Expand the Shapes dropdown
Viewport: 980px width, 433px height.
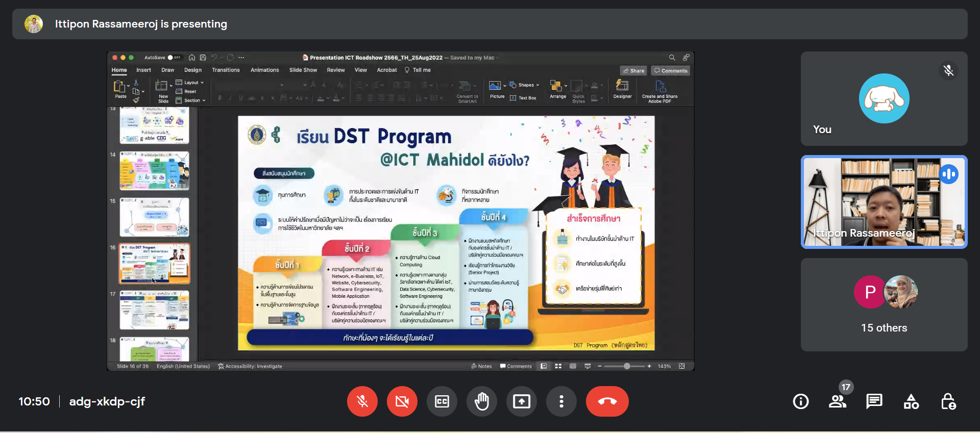tap(525, 85)
